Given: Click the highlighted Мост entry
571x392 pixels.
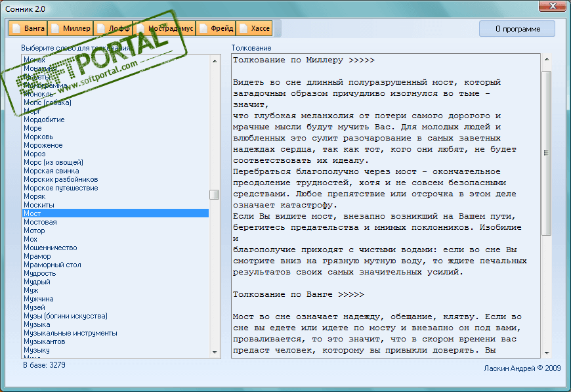Looking at the screenshot, I should point(116,213).
